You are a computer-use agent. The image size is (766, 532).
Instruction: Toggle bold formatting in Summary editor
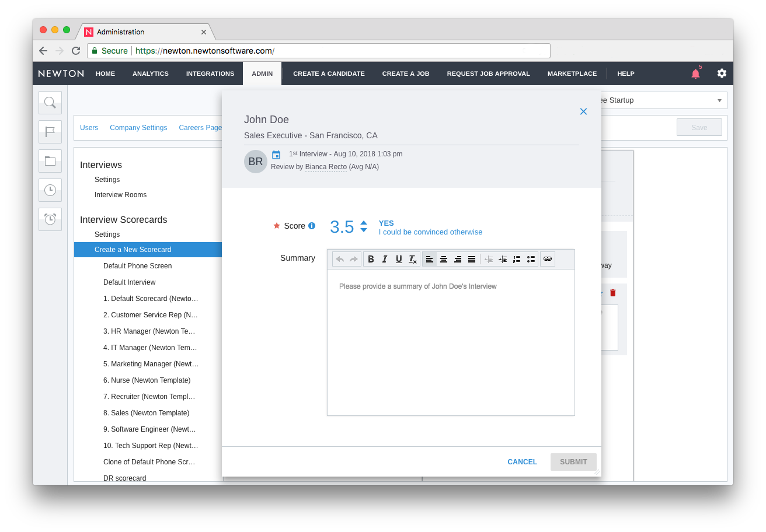pos(371,259)
